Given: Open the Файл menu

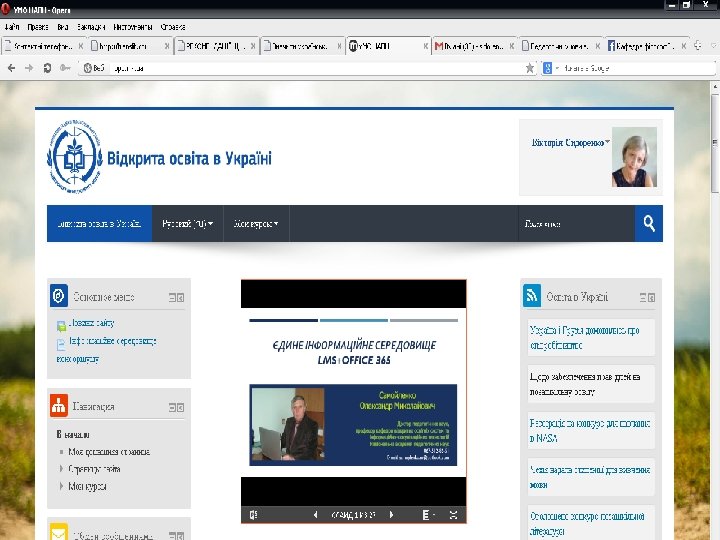Looking at the screenshot, I should point(12,27).
